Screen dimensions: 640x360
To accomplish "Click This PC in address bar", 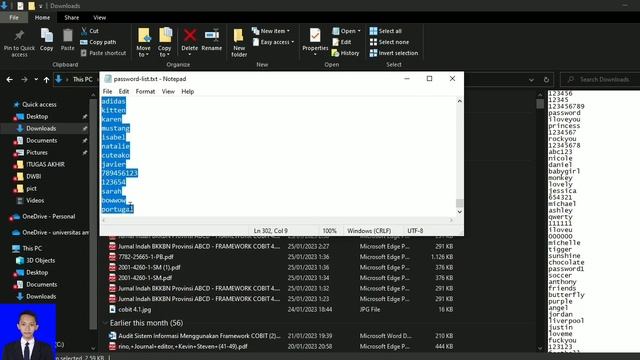I will pyautogui.click(x=82, y=80).
